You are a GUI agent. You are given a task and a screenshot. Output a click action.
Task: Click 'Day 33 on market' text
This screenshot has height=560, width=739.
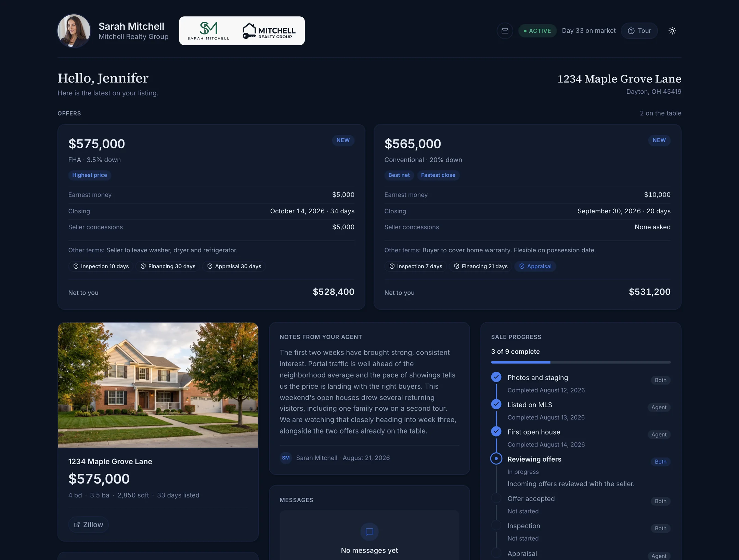pyautogui.click(x=588, y=31)
